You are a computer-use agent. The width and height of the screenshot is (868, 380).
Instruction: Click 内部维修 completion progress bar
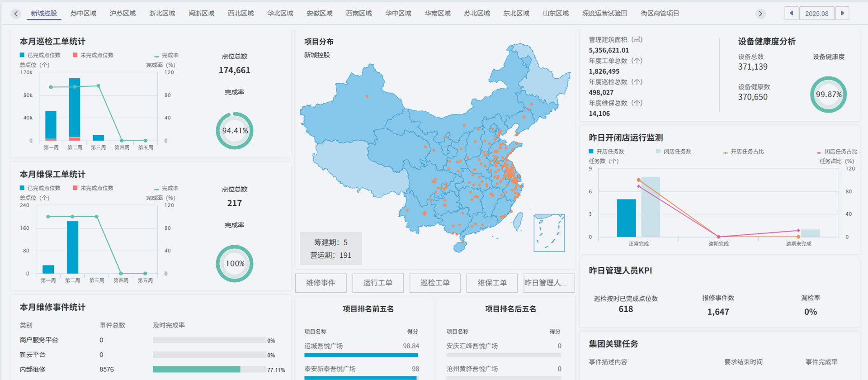click(209, 370)
